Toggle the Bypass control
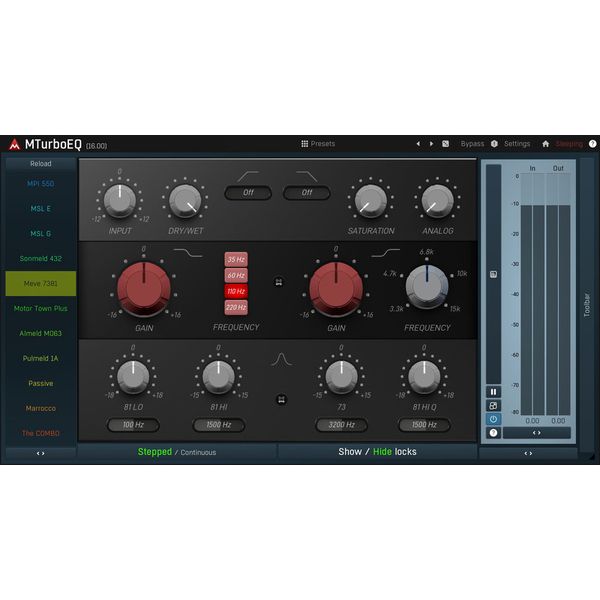This screenshot has height=600, width=600. [472, 144]
